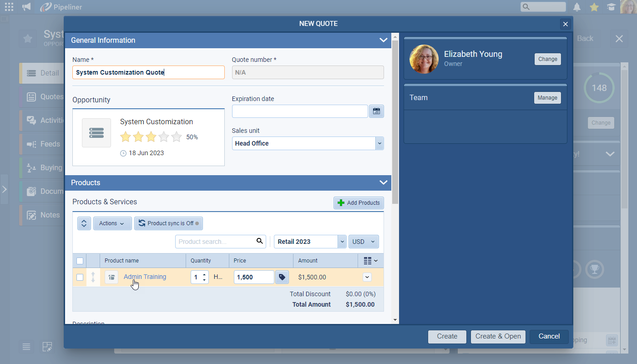This screenshot has height=364, width=637.
Task: Open the expiration date calendar picker
Action: pos(376,111)
